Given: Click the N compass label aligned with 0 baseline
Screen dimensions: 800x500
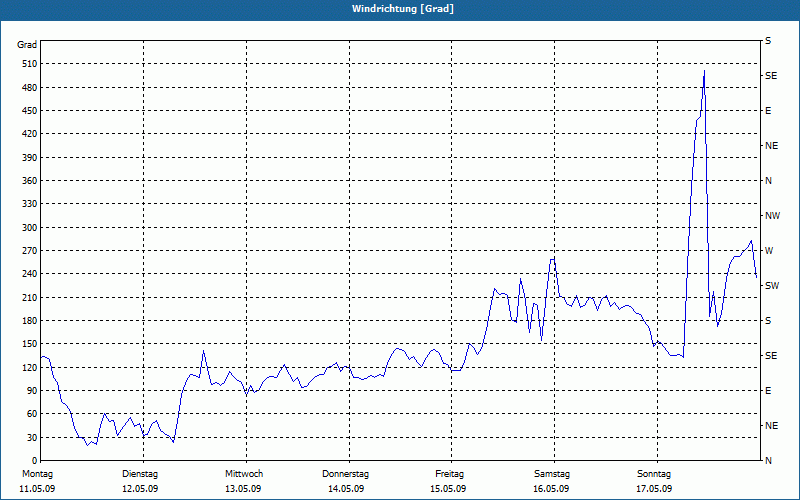Looking at the screenshot, I should (768, 461).
